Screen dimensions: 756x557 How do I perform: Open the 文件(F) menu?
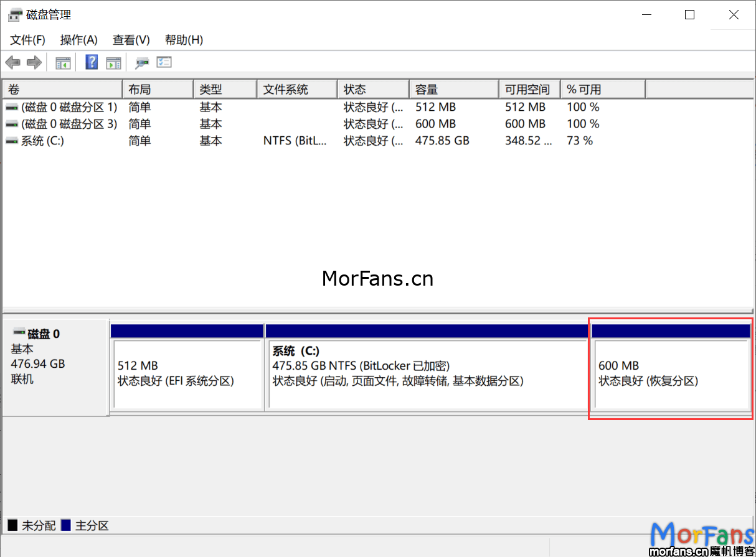point(28,40)
